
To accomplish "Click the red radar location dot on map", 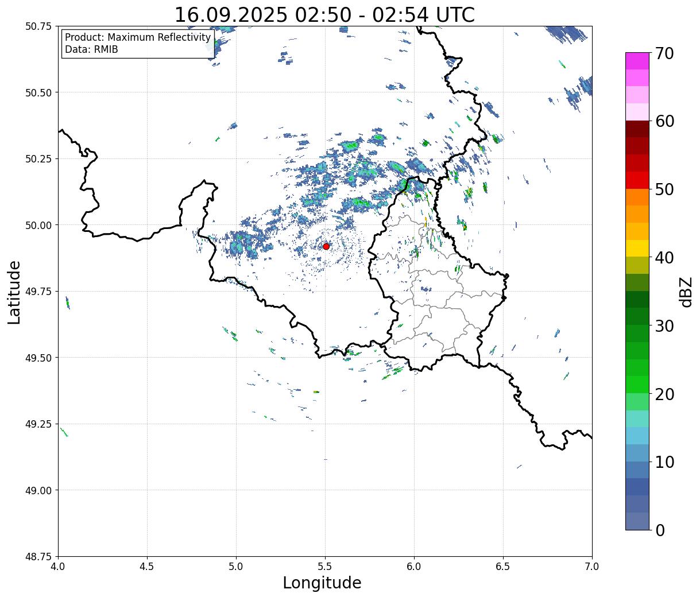I will pos(326,246).
